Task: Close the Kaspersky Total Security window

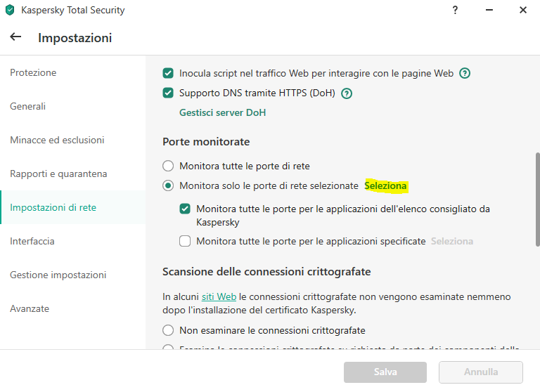Action: pos(522,10)
